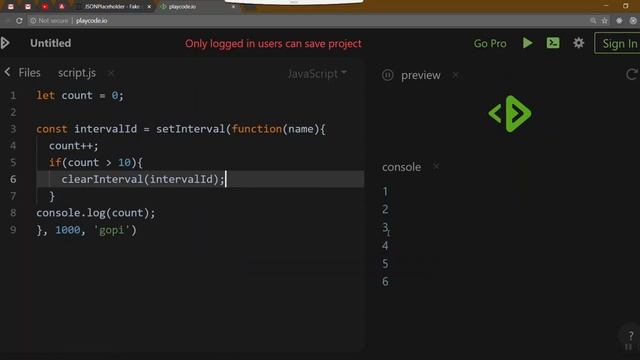640x360 pixels.
Task: Open the green terminal console icon
Action: [553, 43]
